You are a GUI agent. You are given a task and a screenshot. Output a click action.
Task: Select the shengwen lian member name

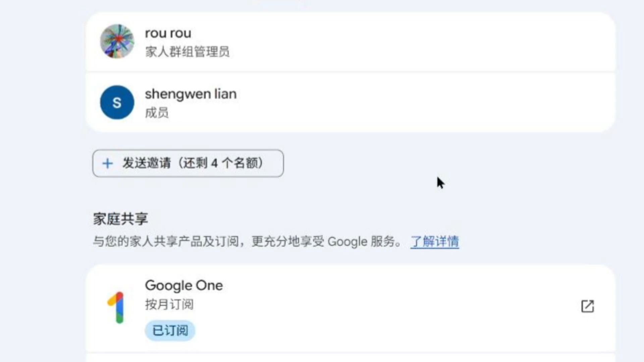(191, 94)
